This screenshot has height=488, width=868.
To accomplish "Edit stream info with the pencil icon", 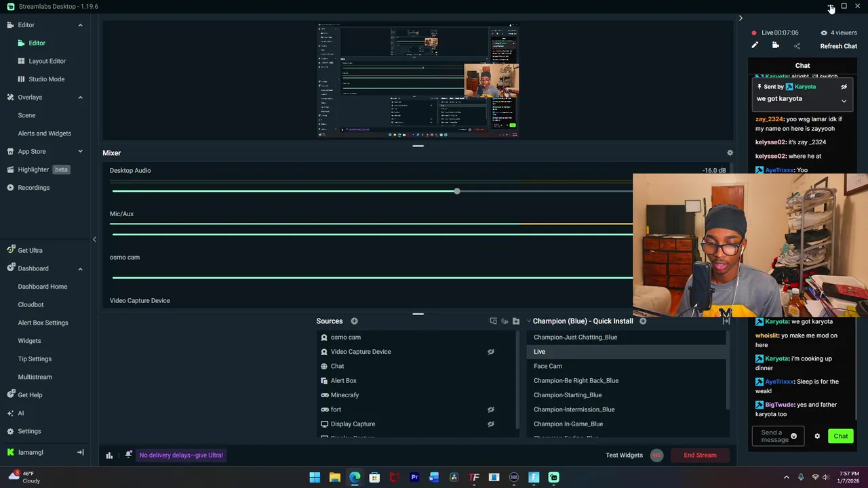I will pyautogui.click(x=755, y=45).
